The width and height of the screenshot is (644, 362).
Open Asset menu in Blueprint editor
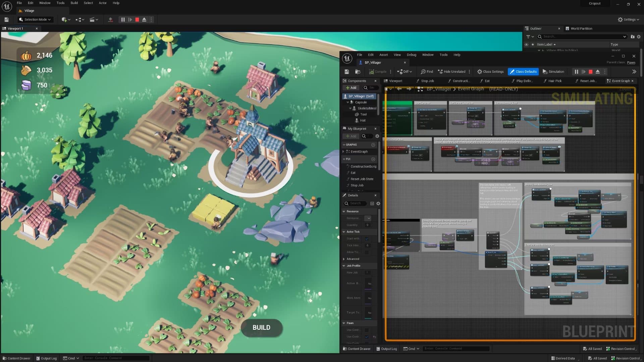383,55
